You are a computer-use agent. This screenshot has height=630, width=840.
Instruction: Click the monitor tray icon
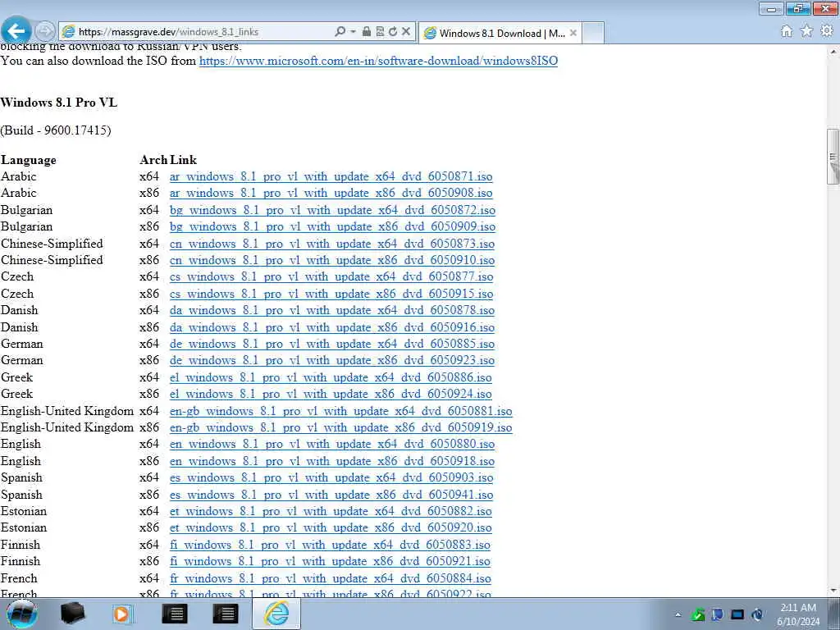(737, 614)
